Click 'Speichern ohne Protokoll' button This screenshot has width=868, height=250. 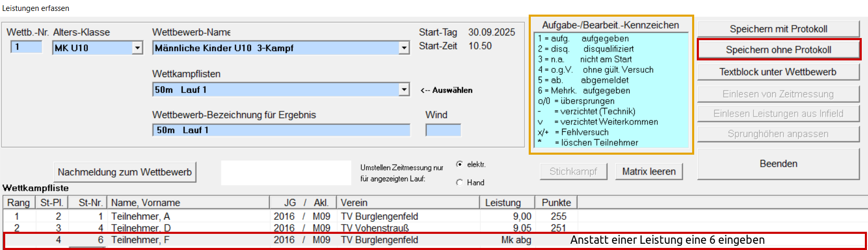coord(778,50)
